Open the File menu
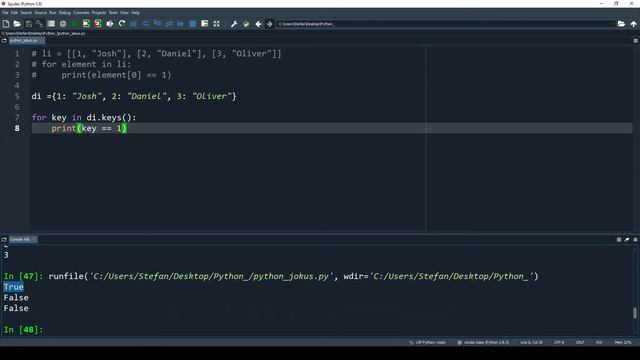The height and width of the screenshot is (360, 640). point(5,13)
